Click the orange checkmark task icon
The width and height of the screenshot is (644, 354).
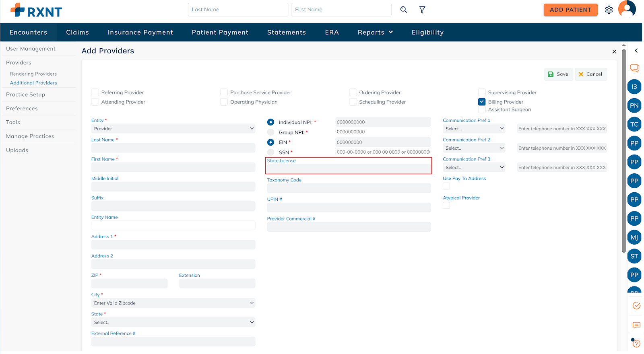pyautogui.click(x=636, y=306)
